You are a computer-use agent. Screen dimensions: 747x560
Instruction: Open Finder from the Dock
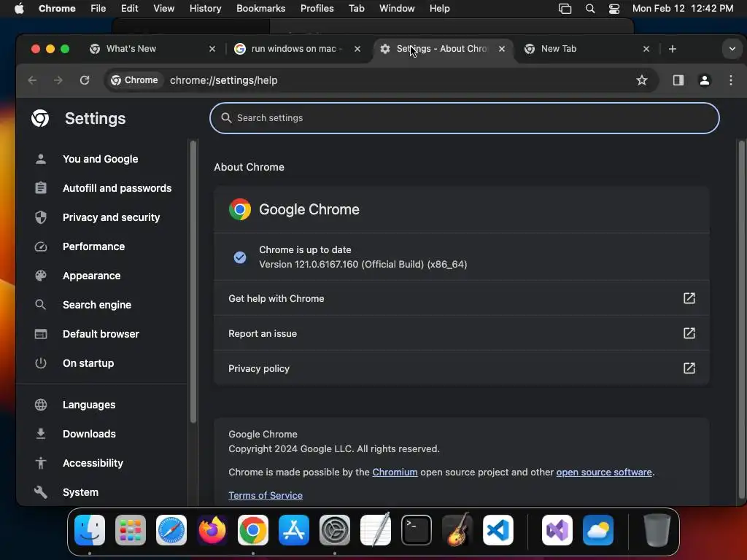click(x=90, y=530)
